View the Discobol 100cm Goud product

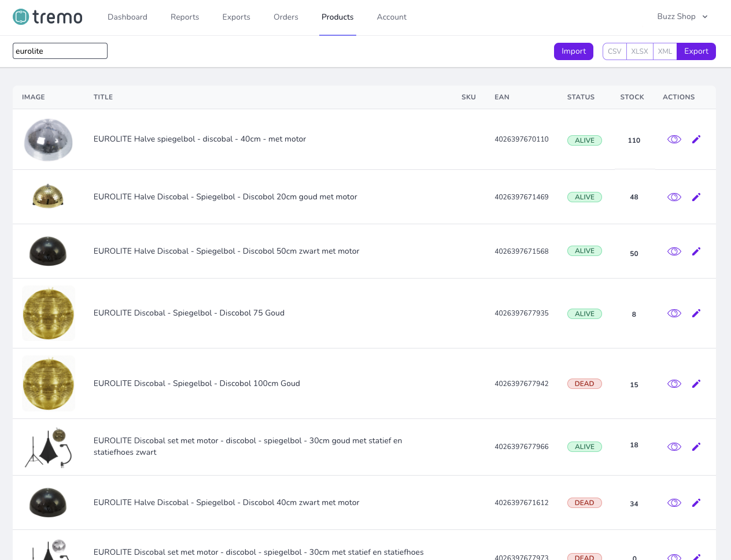coord(674,384)
